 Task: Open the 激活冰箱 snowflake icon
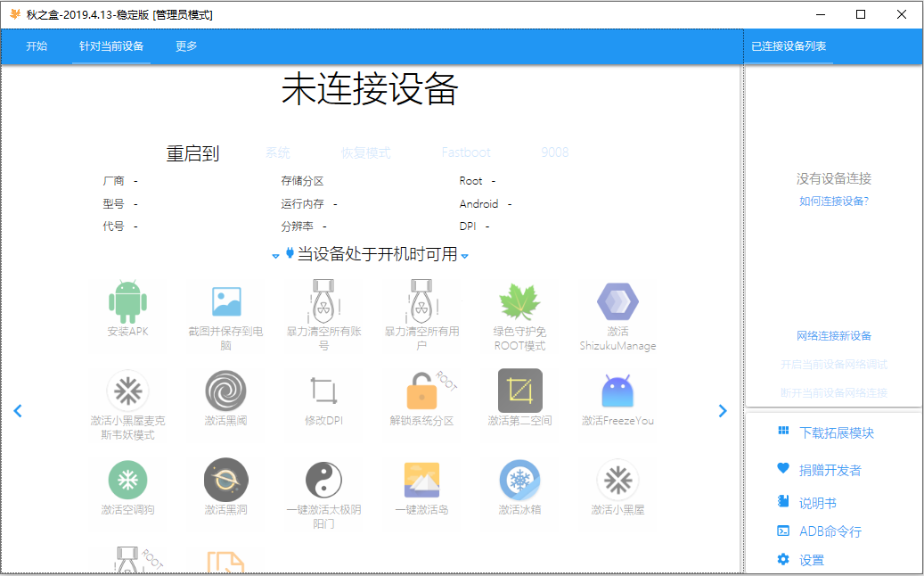[x=519, y=480]
